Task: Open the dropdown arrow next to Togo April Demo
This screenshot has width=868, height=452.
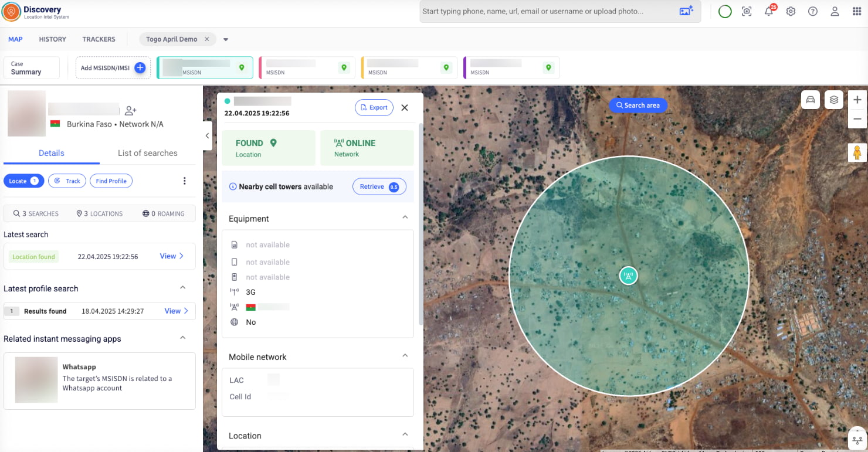Action: [x=226, y=40]
